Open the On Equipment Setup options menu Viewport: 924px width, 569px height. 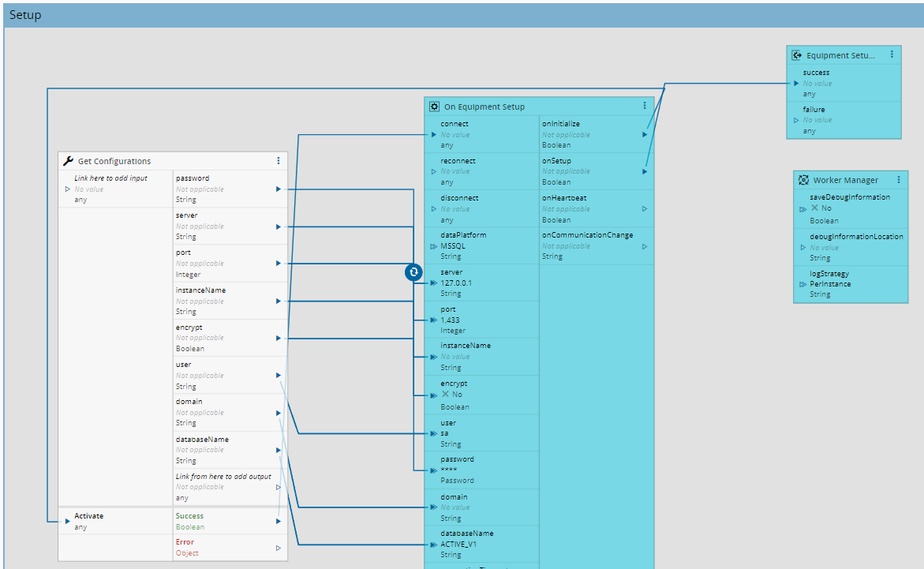click(644, 106)
